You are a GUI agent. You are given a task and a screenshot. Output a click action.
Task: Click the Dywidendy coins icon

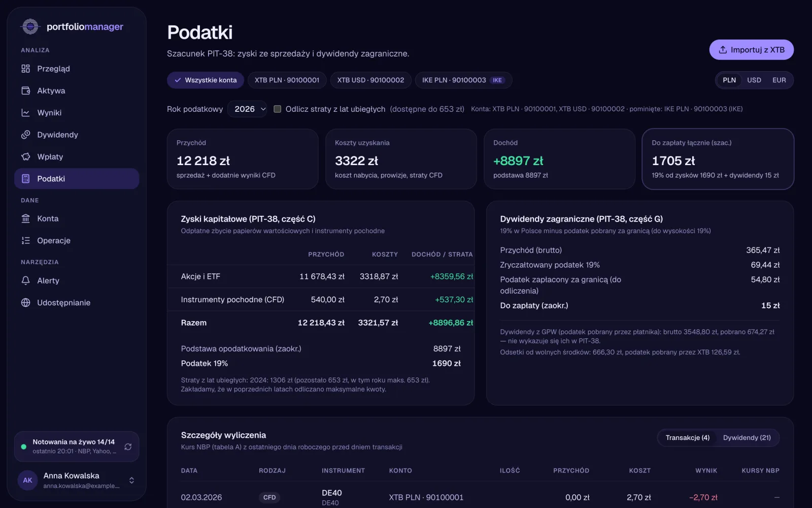click(26, 135)
